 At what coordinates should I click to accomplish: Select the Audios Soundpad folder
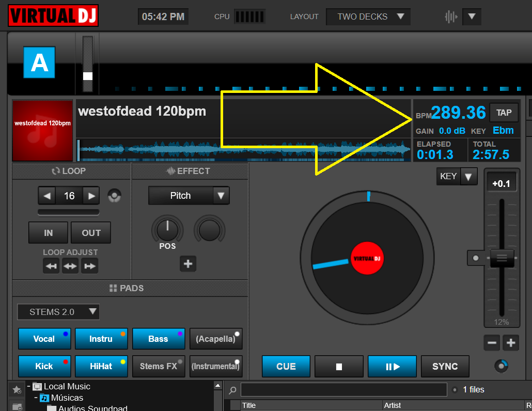92,408
